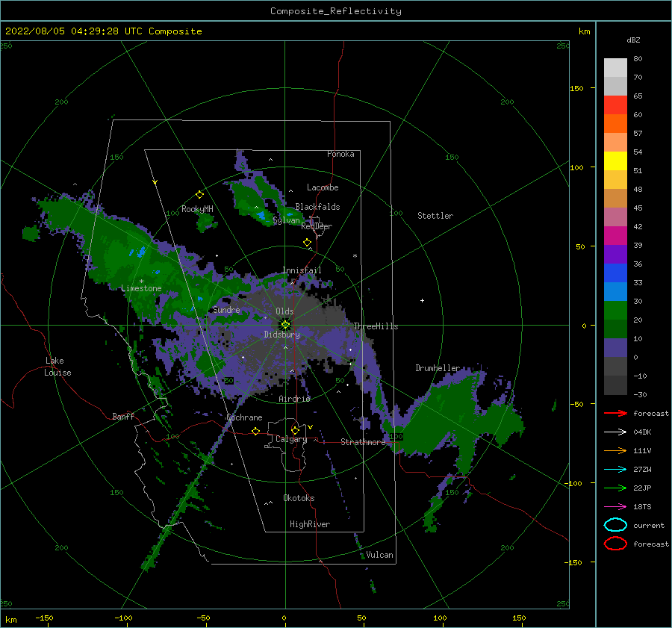The width and height of the screenshot is (672, 628).
Task: Select the cyan 27ZW arrow legend icon
Action: 615,470
